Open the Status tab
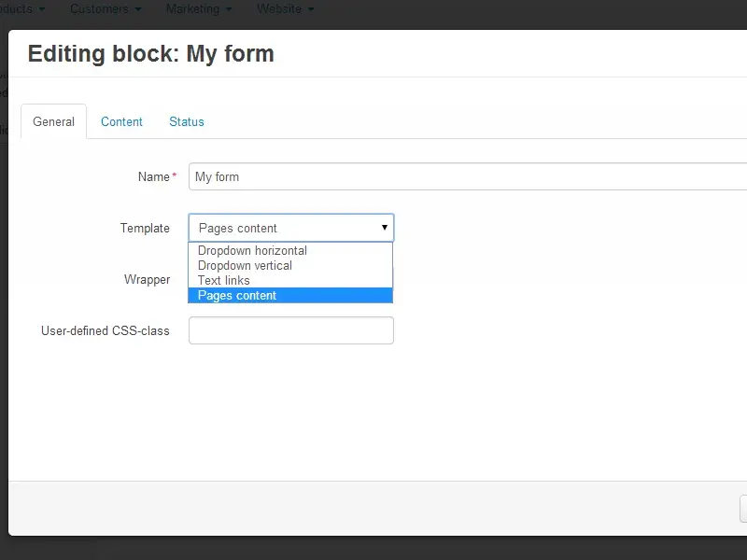747x560 pixels. click(186, 122)
